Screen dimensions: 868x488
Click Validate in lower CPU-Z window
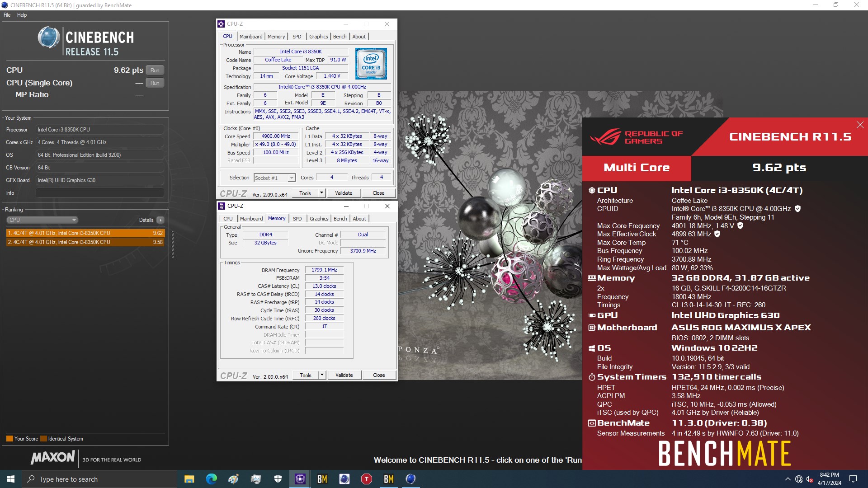[x=344, y=375]
